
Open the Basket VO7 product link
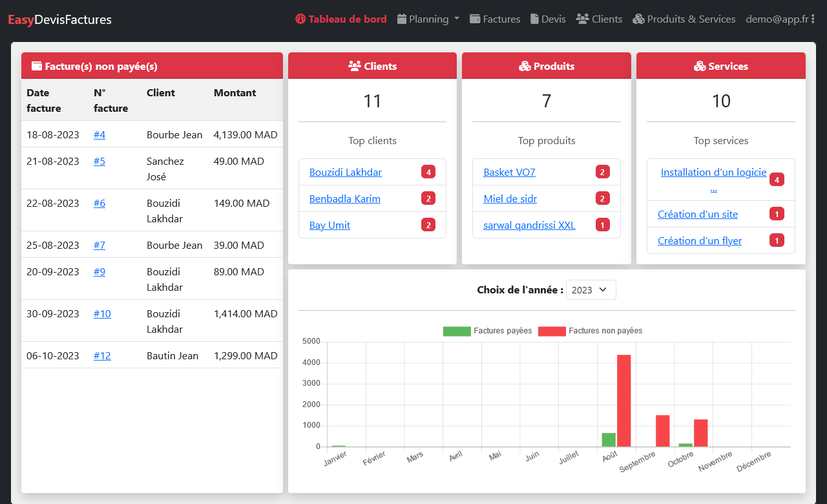509,172
